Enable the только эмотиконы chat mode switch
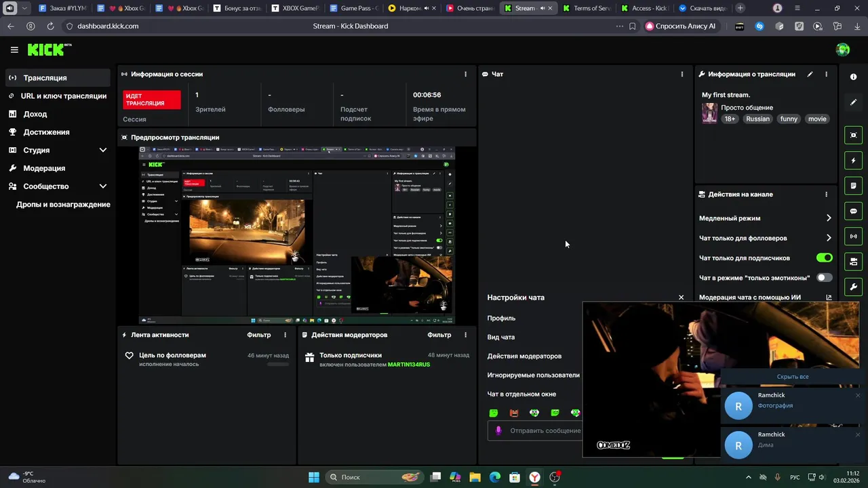The image size is (868, 488). [x=824, y=277]
